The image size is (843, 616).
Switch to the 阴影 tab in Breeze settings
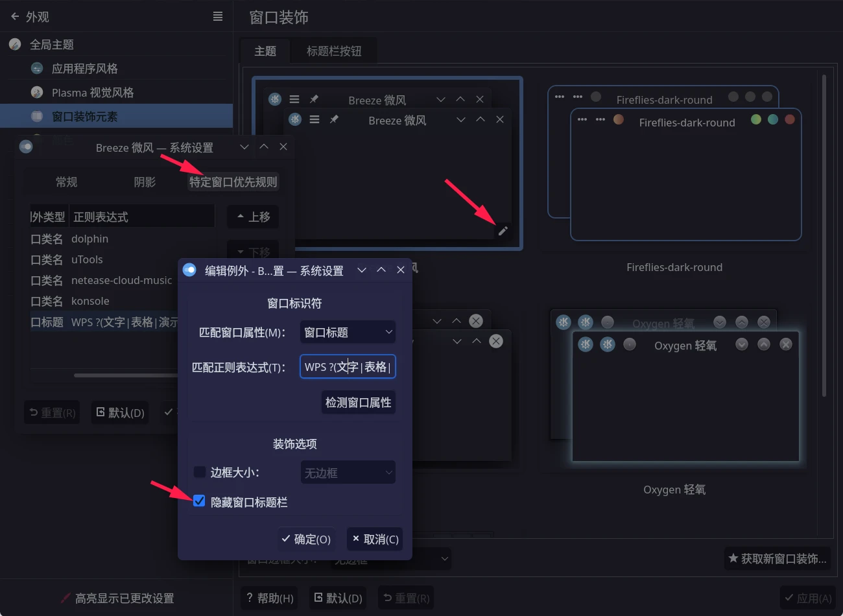[x=145, y=182]
